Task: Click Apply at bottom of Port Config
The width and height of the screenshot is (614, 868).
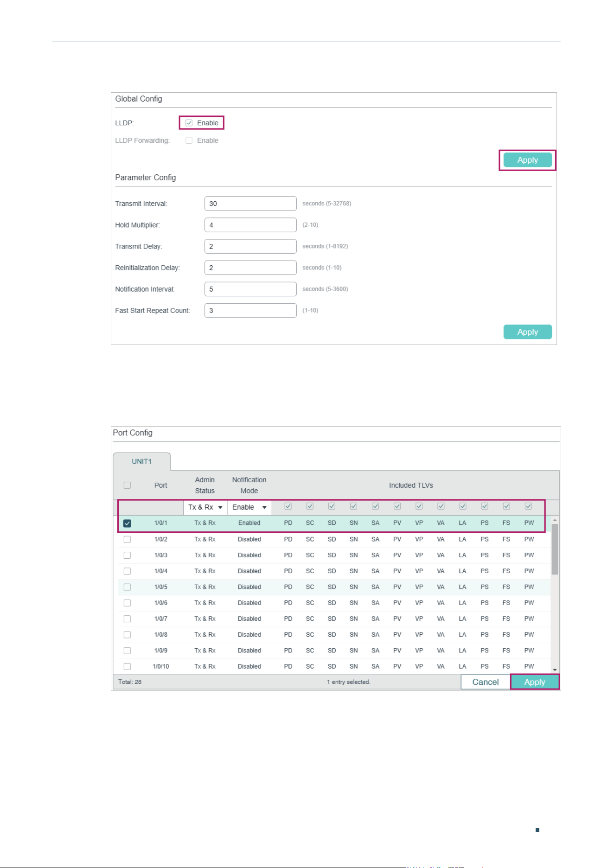Action: (x=535, y=682)
